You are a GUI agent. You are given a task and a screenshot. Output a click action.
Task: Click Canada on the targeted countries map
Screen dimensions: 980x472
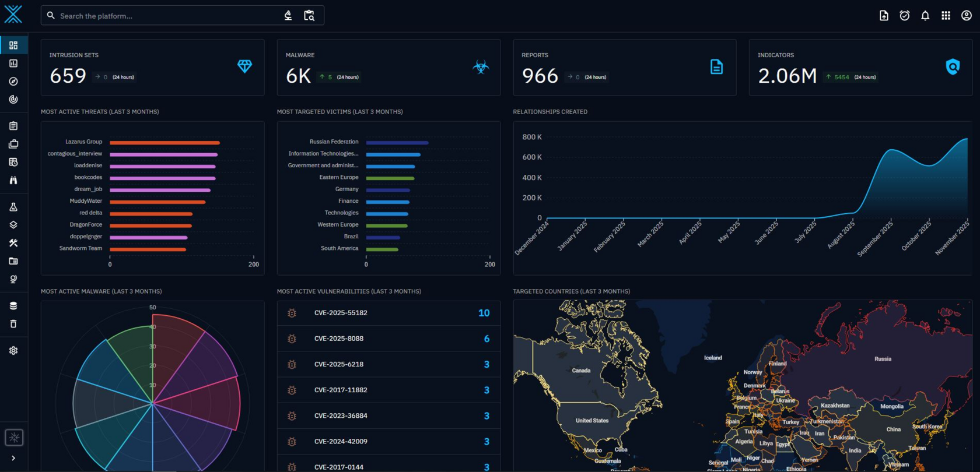click(581, 371)
